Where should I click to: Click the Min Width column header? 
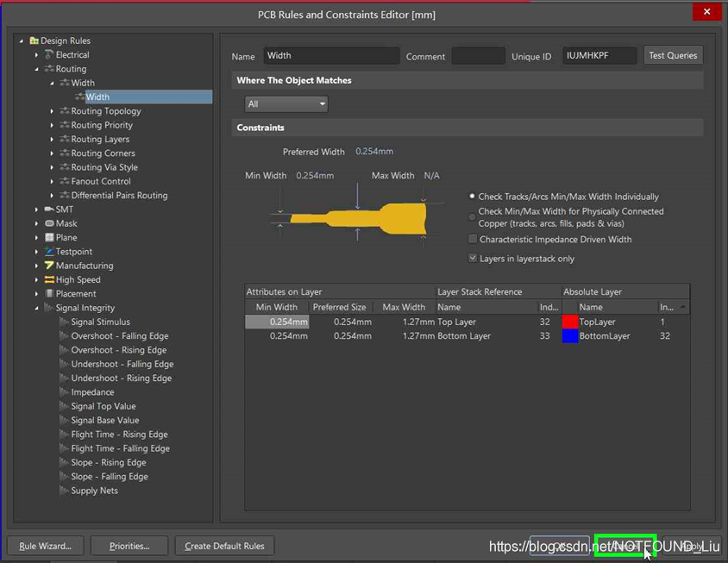tap(276, 307)
